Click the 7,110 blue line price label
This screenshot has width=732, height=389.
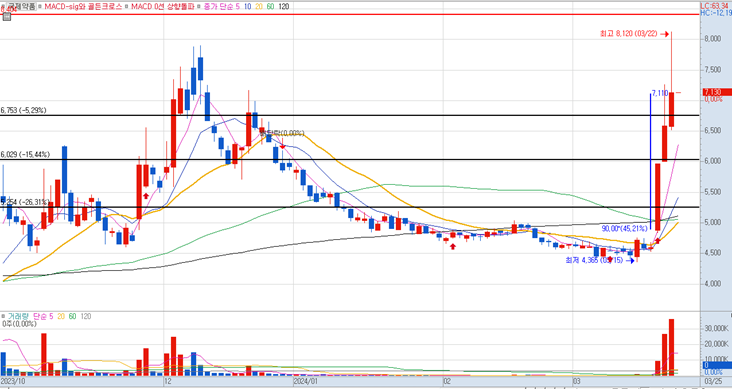point(660,93)
